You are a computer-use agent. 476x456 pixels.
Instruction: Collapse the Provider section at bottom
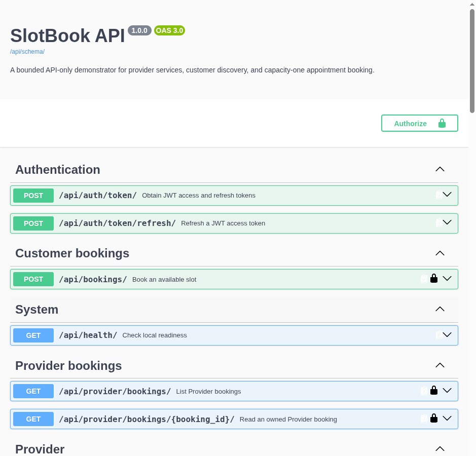point(440,449)
